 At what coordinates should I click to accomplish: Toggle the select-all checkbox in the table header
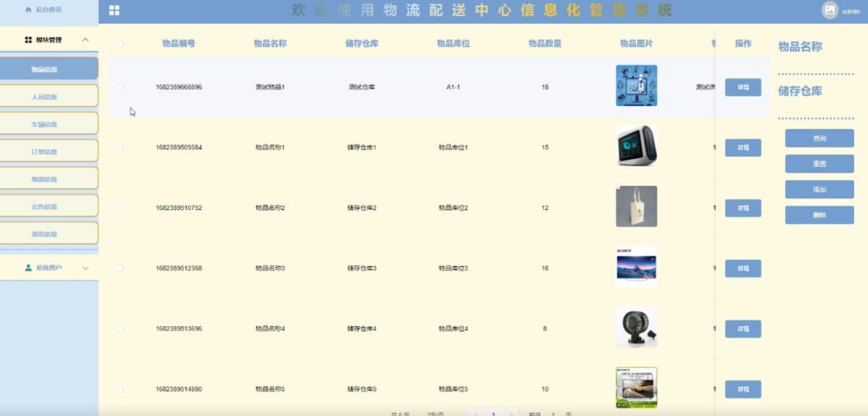tap(120, 44)
